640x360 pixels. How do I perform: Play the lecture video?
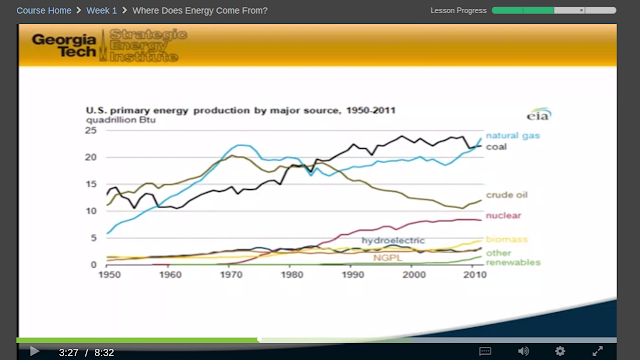tap(34, 351)
